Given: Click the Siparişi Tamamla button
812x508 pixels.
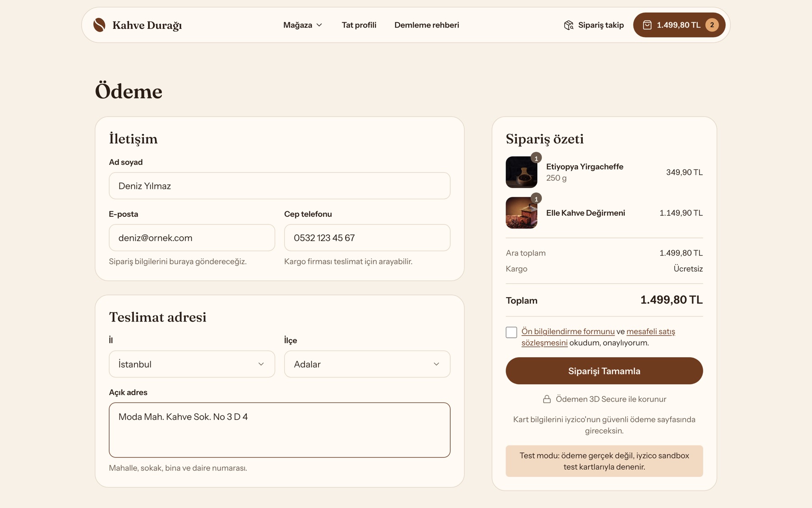Looking at the screenshot, I should coord(604,371).
